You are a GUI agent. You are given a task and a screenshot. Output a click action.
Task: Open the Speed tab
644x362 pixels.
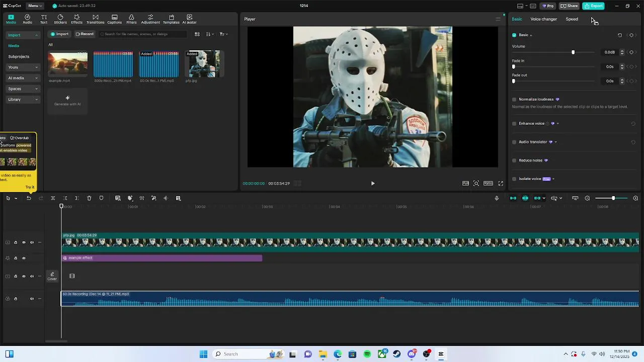[x=572, y=19]
